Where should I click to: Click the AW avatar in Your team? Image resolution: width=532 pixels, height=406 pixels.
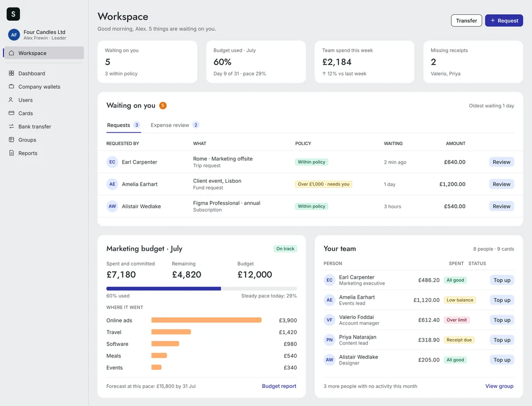pos(329,360)
